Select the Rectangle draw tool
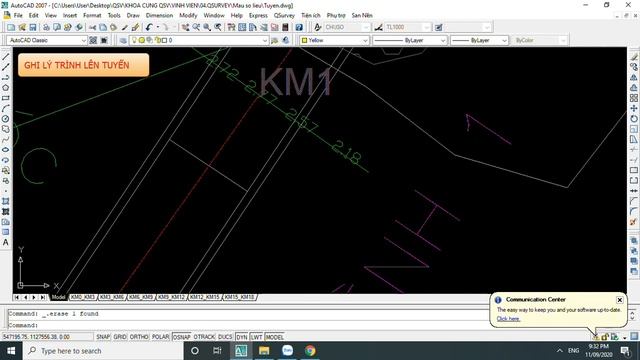 pyautogui.click(x=6, y=98)
